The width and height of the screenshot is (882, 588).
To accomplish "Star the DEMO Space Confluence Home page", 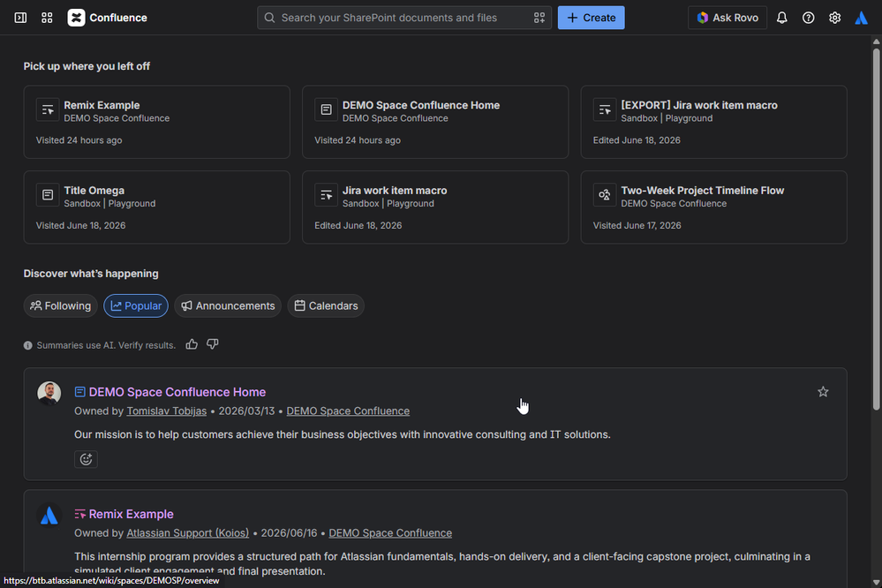I will point(823,392).
